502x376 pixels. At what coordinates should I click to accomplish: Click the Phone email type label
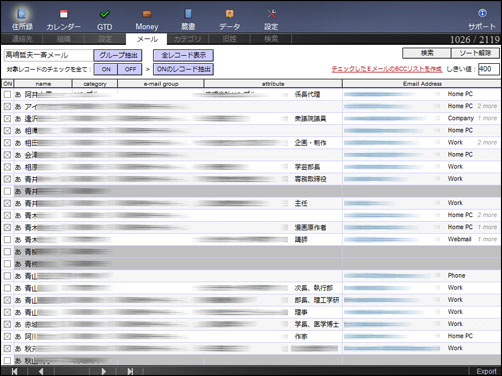(456, 276)
